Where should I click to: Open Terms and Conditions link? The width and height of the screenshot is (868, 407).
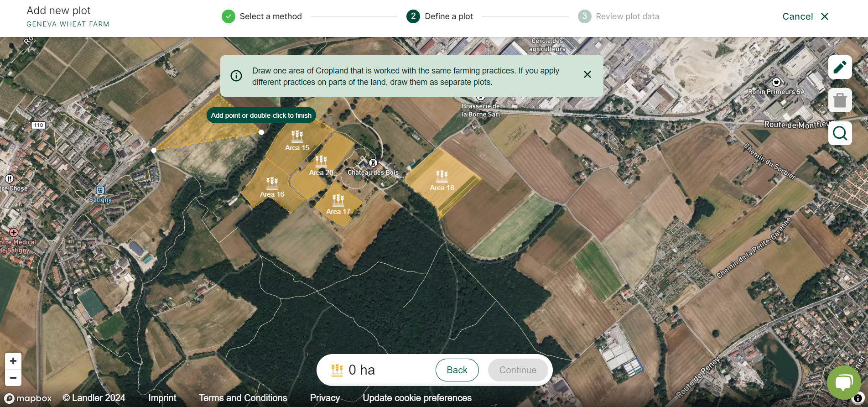point(243,398)
